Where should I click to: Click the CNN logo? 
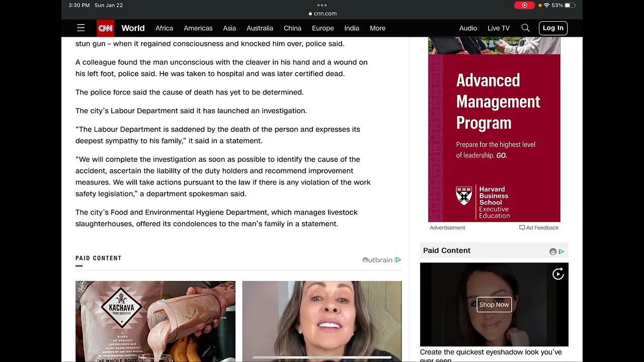[x=106, y=28]
